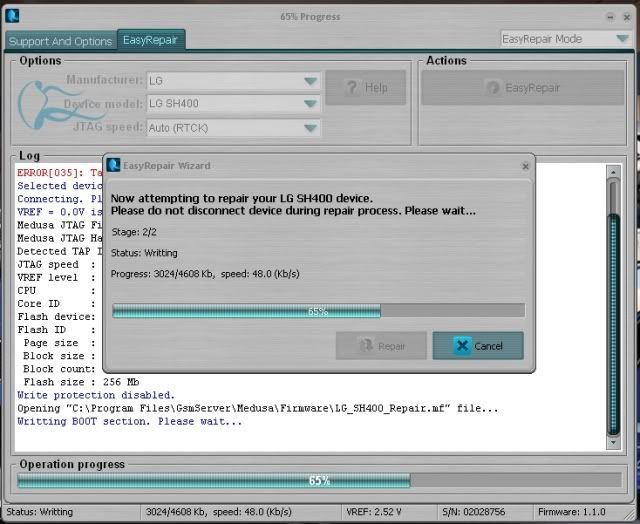Click the Repair button in wizard

click(x=381, y=346)
